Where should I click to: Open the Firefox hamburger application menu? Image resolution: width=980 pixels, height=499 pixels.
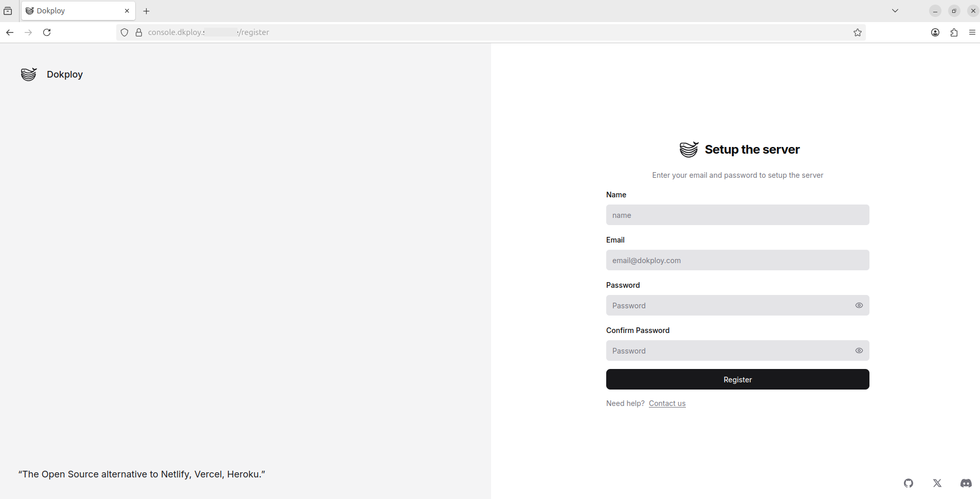pyautogui.click(x=972, y=32)
